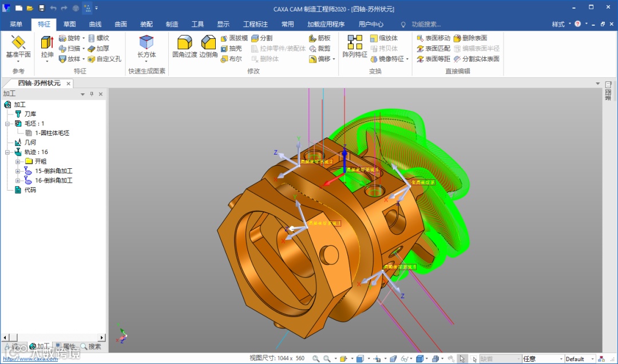Open dropdown under 基准平面
Viewport: 618px width, 364px height.
pos(18,61)
